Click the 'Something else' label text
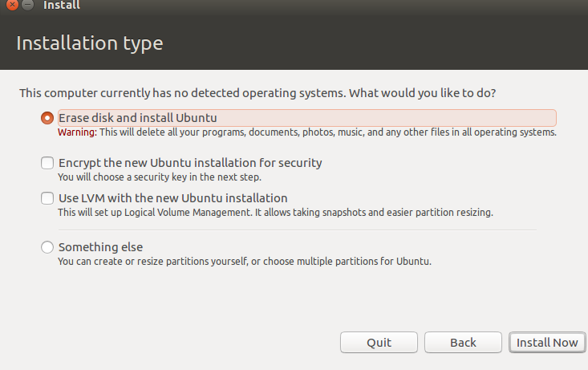Image resolution: width=588 pixels, height=370 pixels. click(100, 247)
